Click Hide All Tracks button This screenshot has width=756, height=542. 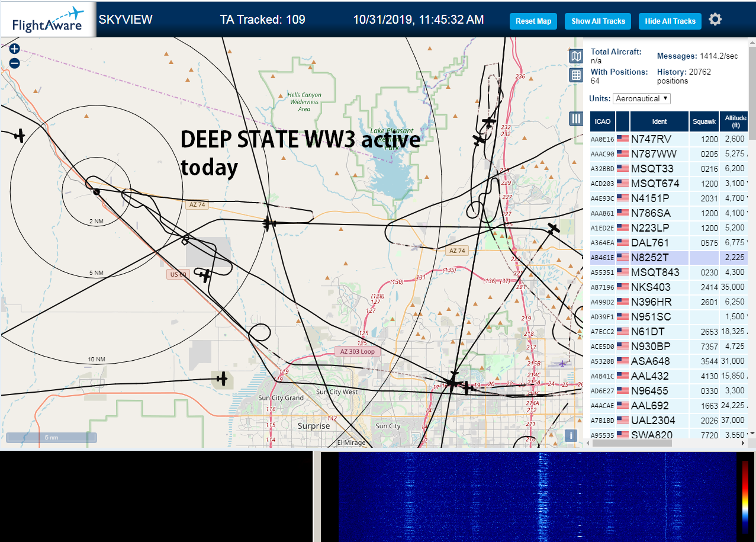coord(670,21)
